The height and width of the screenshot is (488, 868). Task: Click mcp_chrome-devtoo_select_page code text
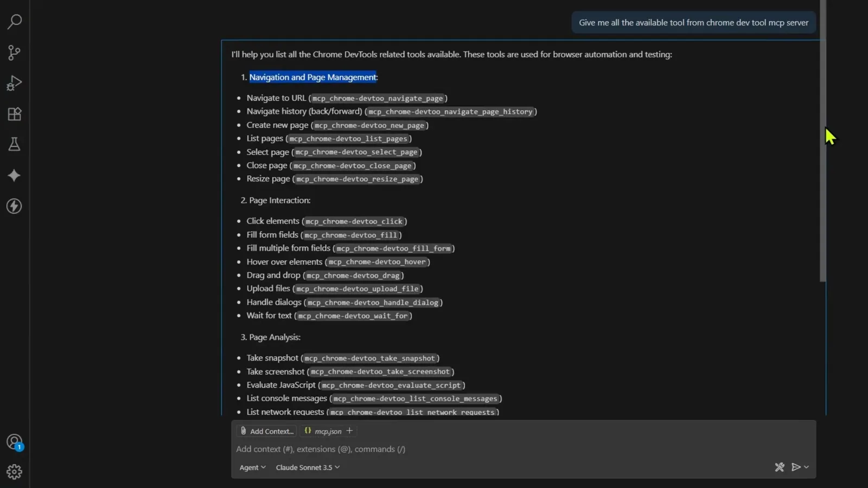coord(356,152)
